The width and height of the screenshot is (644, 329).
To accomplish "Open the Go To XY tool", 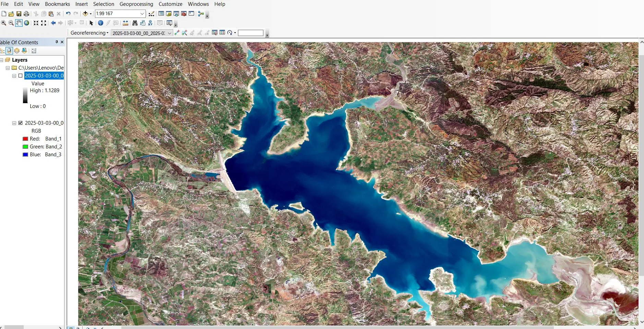I will 150,23.
